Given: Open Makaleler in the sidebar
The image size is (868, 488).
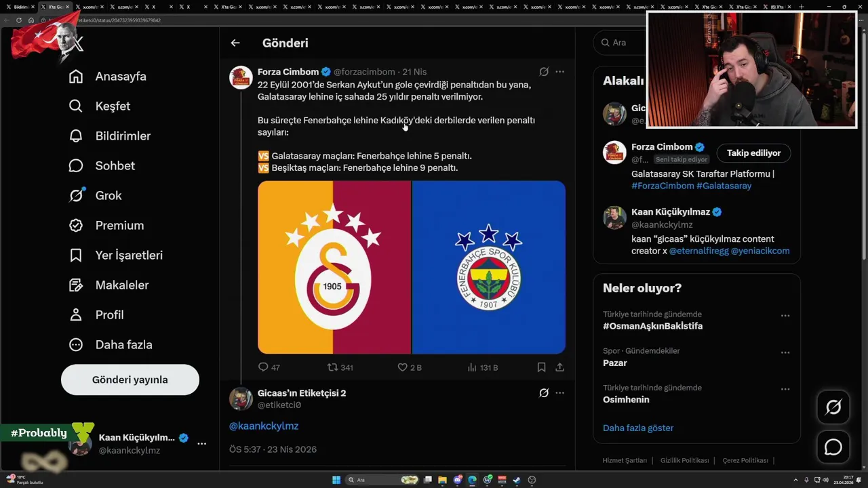Looking at the screenshot, I should (x=108, y=285).
